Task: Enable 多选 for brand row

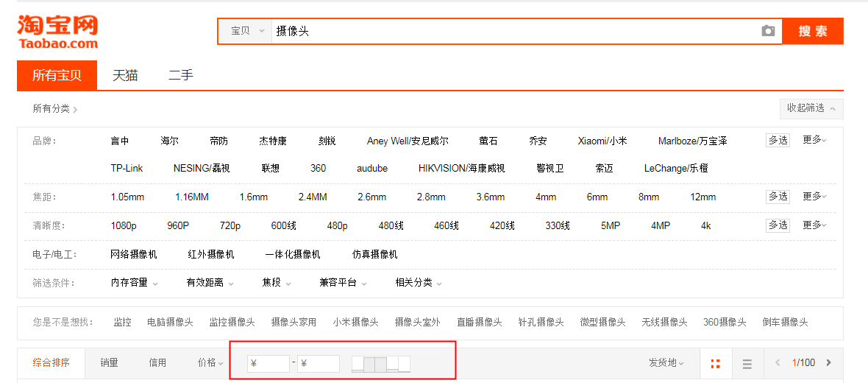Action: point(778,140)
